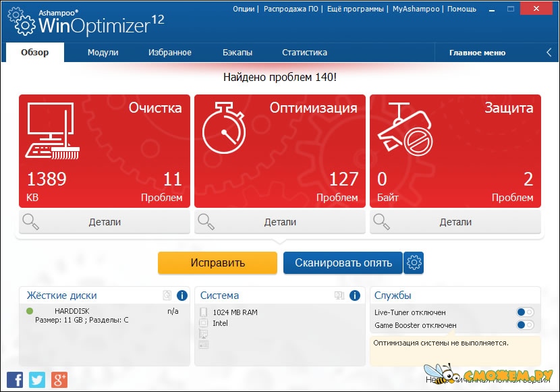
Task: Click the graphics card icon in the System panel
Action: tap(204, 334)
